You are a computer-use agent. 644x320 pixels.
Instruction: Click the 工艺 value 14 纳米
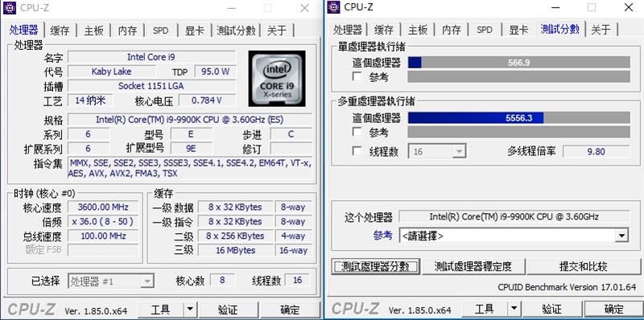tap(90, 101)
